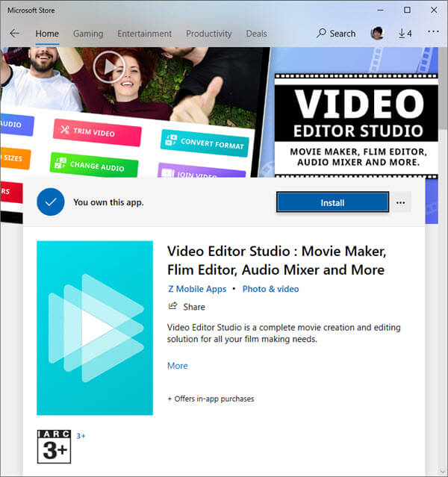Click the 'You own this app.' text
The height and width of the screenshot is (477, 448).
click(x=108, y=202)
